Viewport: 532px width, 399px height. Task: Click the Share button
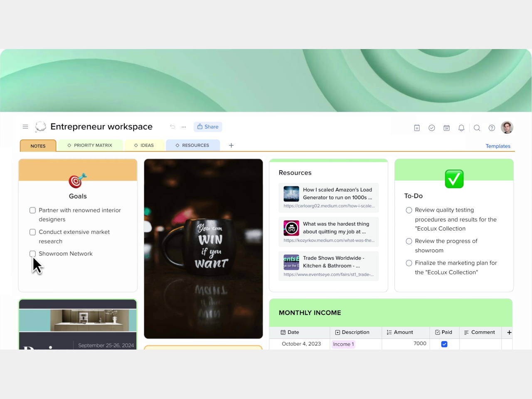coord(208,127)
